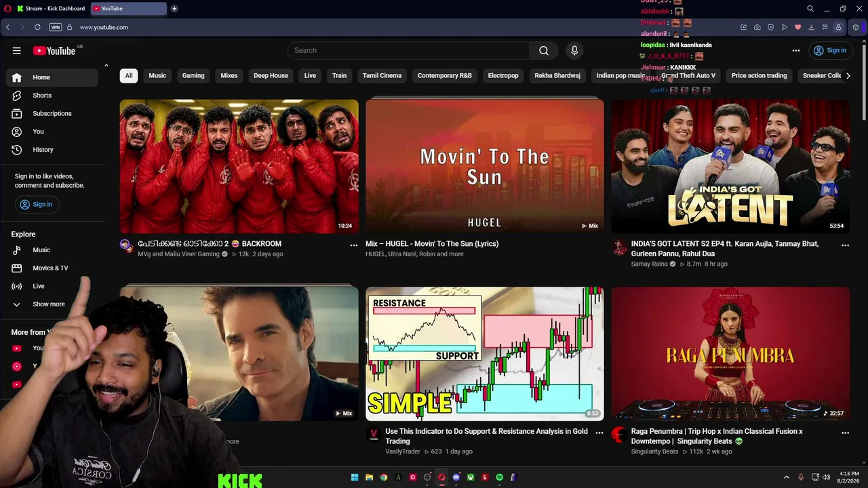Open options for Support & Resistance video
Image resolution: width=868 pixels, height=488 pixels.
(599, 432)
